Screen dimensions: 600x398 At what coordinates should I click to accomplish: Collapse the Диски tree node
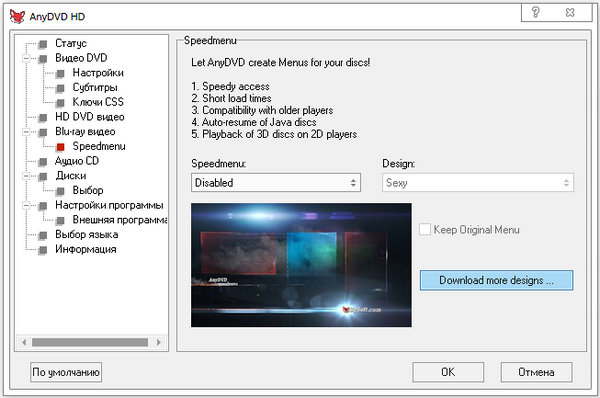pyautogui.click(x=26, y=176)
